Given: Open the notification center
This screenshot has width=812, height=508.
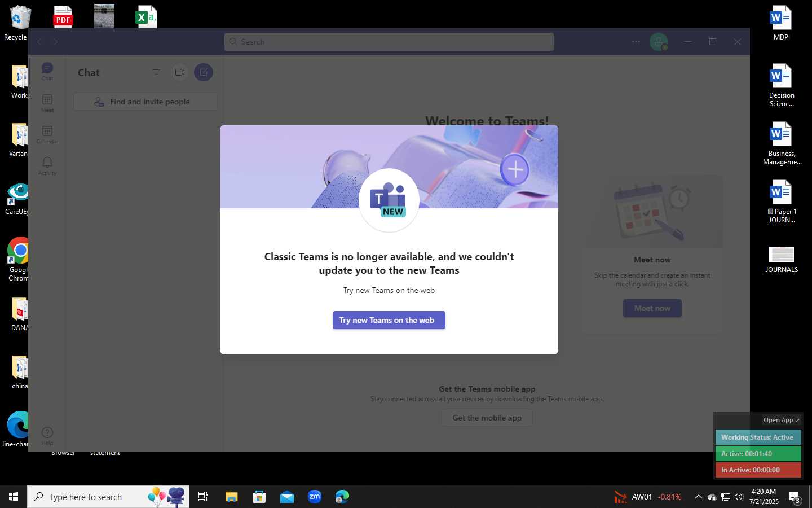Looking at the screenshot, I should pyautogui.click(x=795, y=497).
